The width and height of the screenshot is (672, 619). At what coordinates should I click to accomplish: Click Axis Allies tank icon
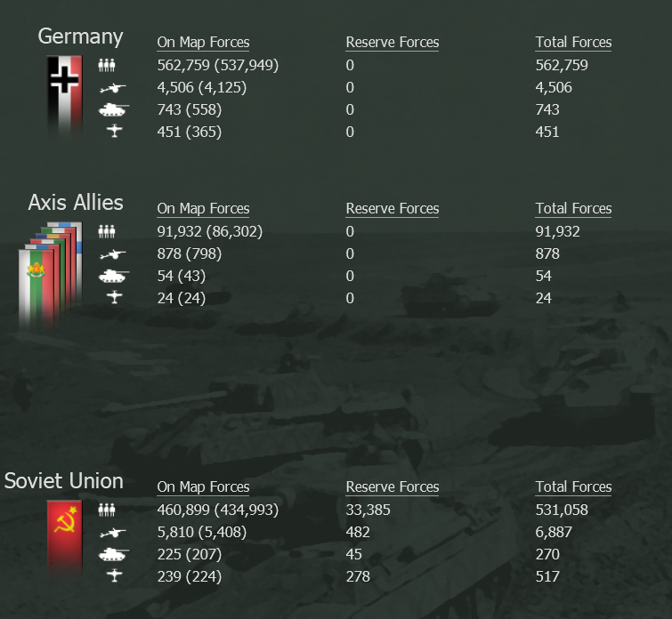(x=114, y=277)
